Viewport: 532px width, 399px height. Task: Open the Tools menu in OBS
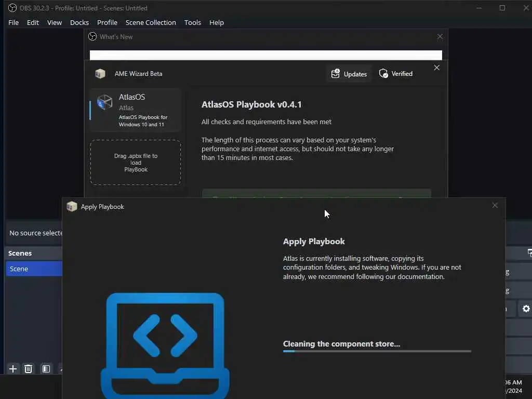coord(192,22)
